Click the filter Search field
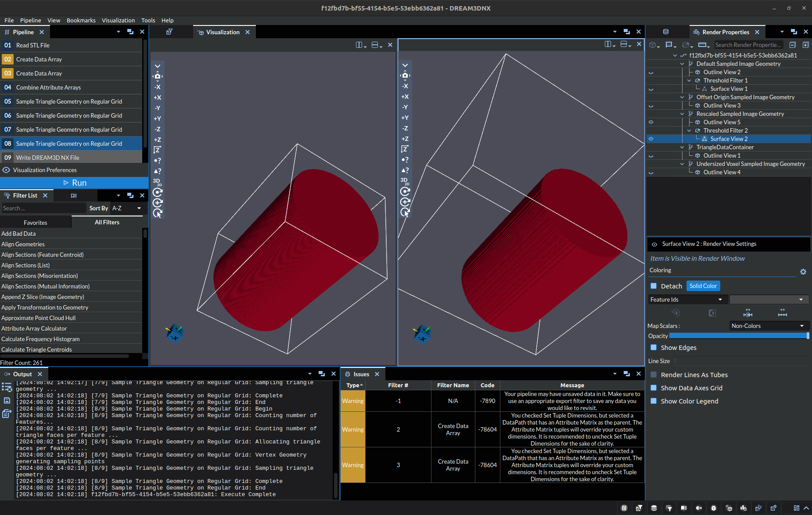 pyautogui.click(x=43, y=208)
